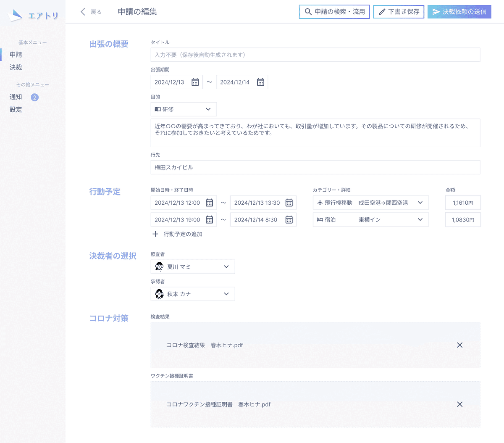Click the 下書き保存 button
The width and height of the screenshot is (504, 443).
pos(399,12)
